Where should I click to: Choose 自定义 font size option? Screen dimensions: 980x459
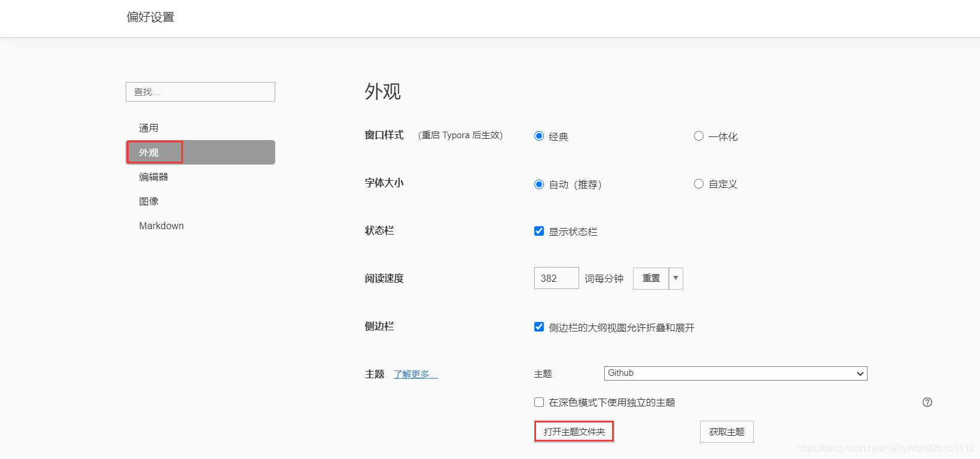(x=699, y=184)
